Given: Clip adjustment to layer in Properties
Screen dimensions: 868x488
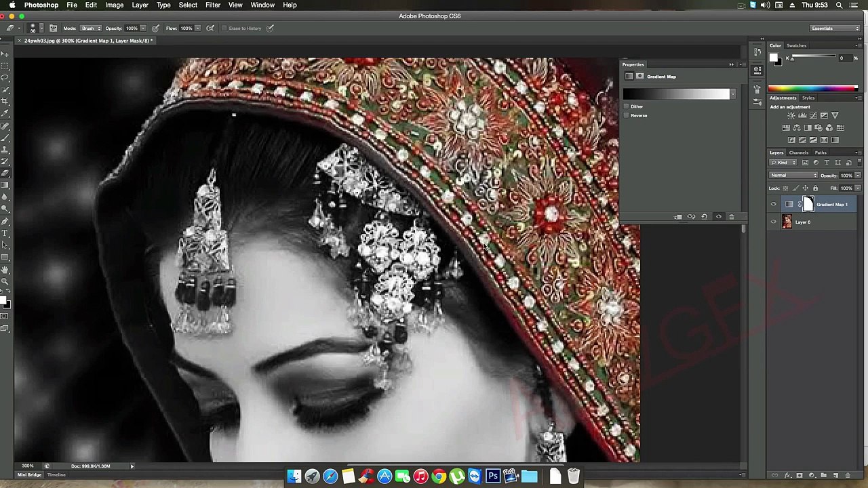Looking at the screenshot, I should click(x=678, y=217).
